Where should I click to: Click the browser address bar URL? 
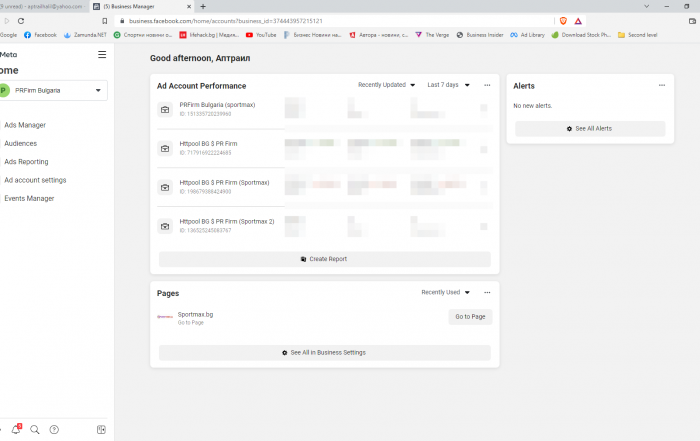point(225,21)
